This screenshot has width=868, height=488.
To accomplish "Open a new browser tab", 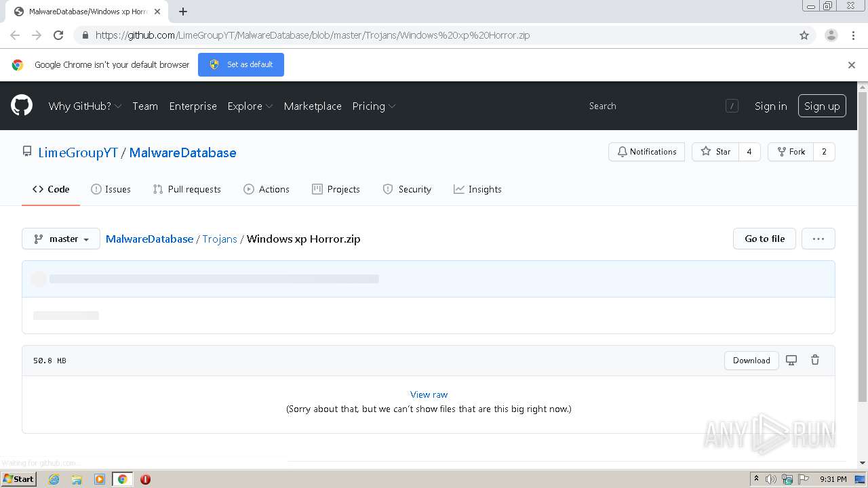I will (183, 12).
